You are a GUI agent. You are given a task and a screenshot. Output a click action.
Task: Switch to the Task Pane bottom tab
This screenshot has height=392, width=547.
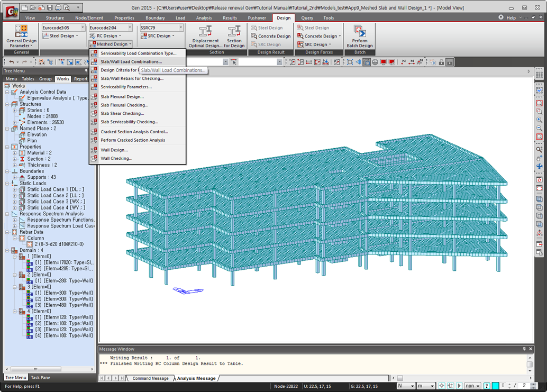(x=40, y=377)
